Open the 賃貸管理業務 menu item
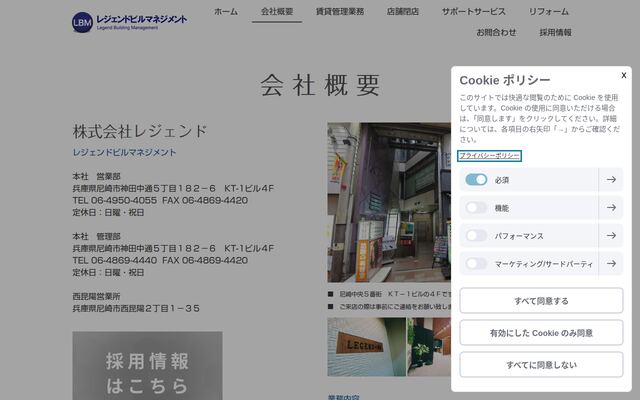The image size is (640, 400). [x=340, y=11]
